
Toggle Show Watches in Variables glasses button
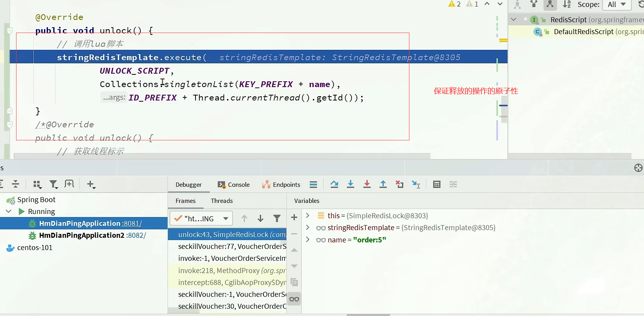click(294, 299)
